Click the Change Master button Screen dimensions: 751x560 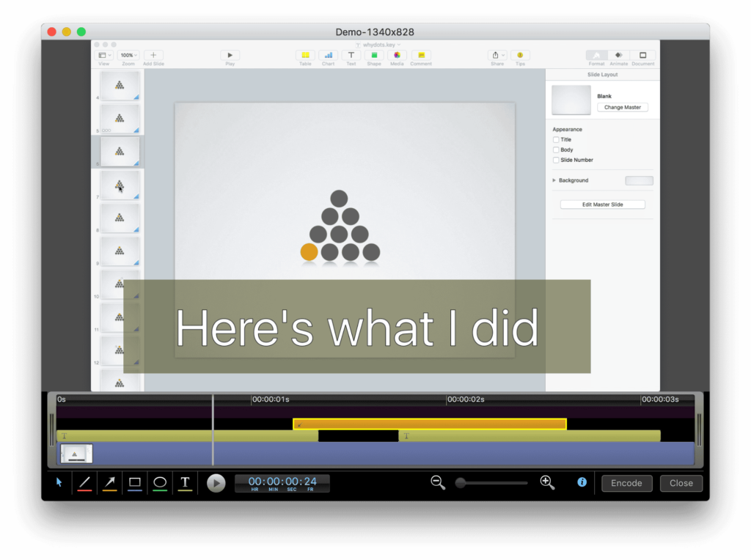click(622, 107)
